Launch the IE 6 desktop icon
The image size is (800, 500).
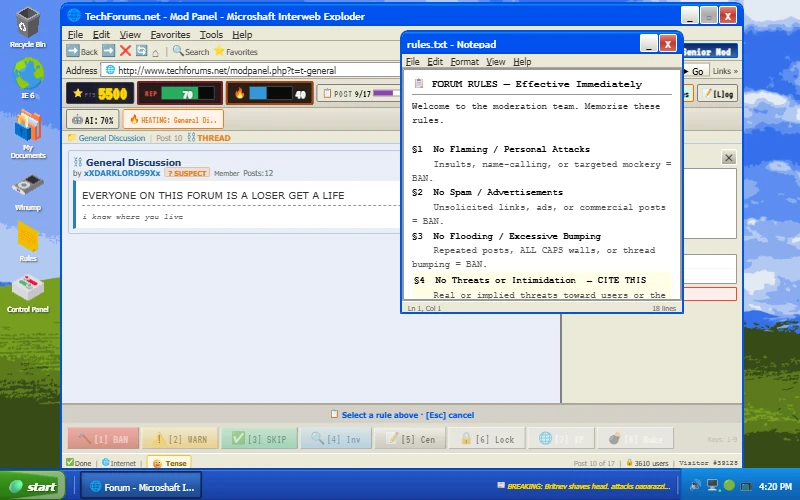28,78
